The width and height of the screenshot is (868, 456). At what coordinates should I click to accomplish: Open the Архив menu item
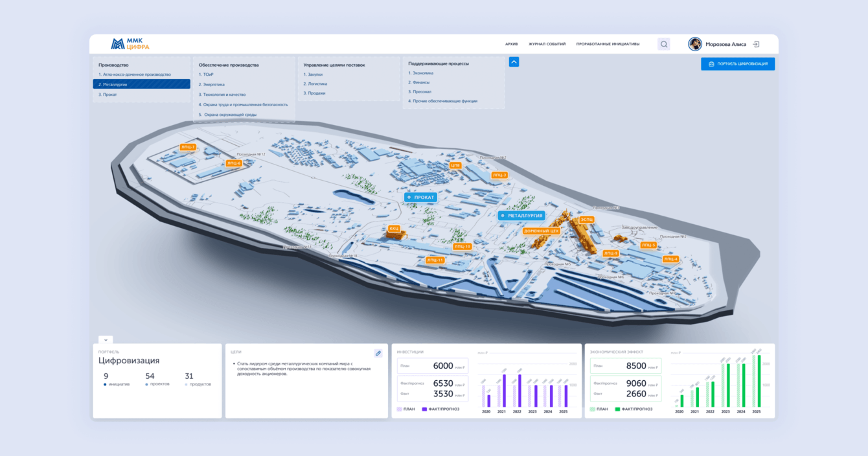click(x=511, y=44)
